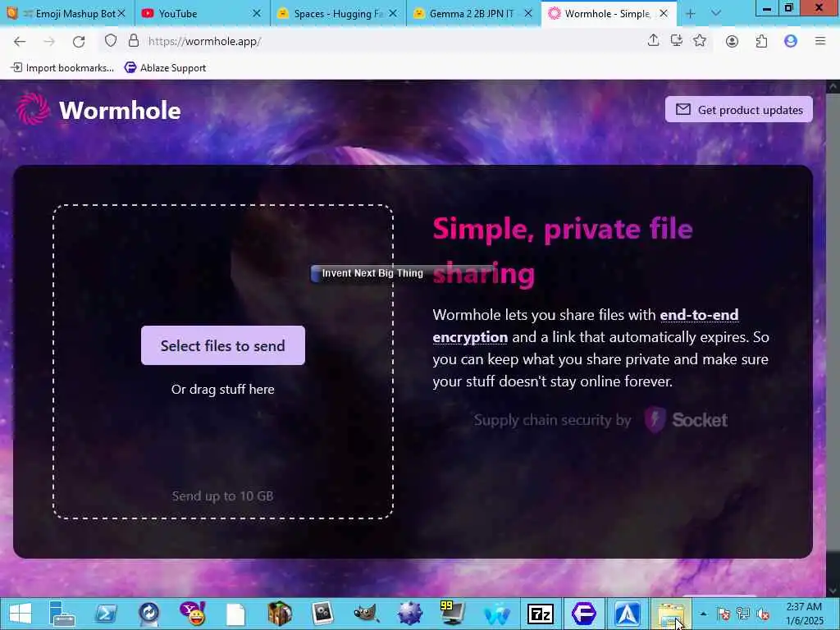
Task: Open the Windows Start button
Action: point(21,614)
